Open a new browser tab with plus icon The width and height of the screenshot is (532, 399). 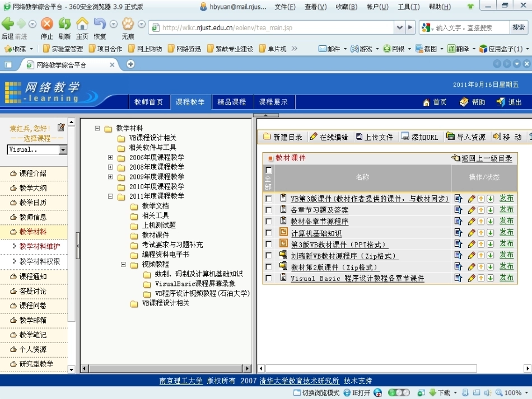(130, 64)
